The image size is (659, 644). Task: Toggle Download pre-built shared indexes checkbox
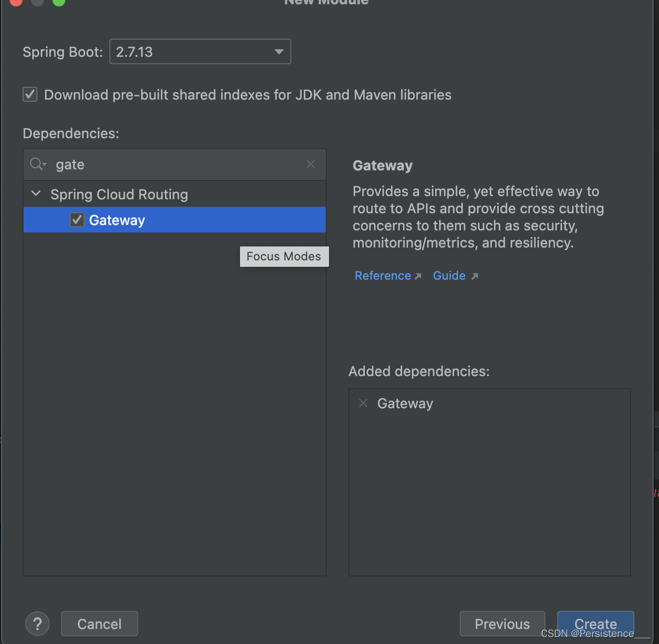pyautogui.click(x=30, y=95)
